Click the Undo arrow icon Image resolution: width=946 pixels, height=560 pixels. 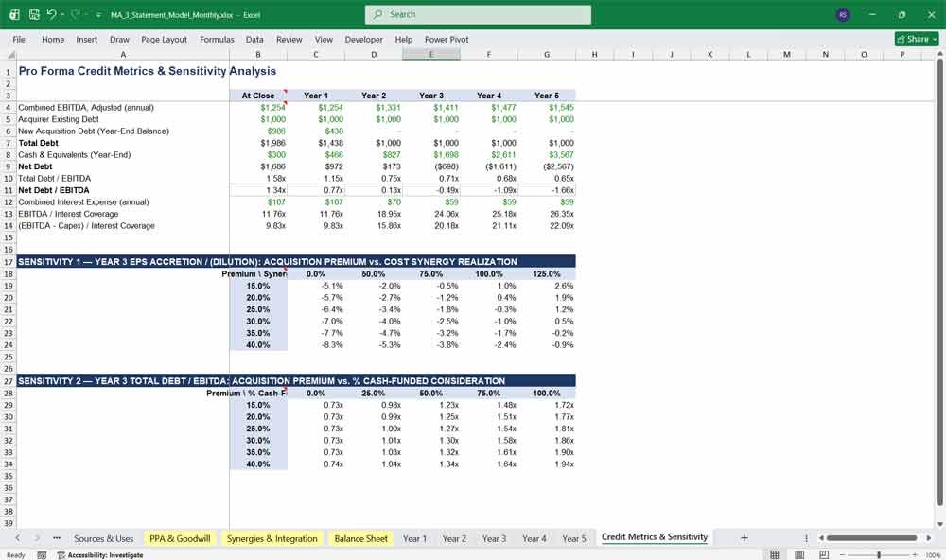pyautogui.click(x=51, y=14)
